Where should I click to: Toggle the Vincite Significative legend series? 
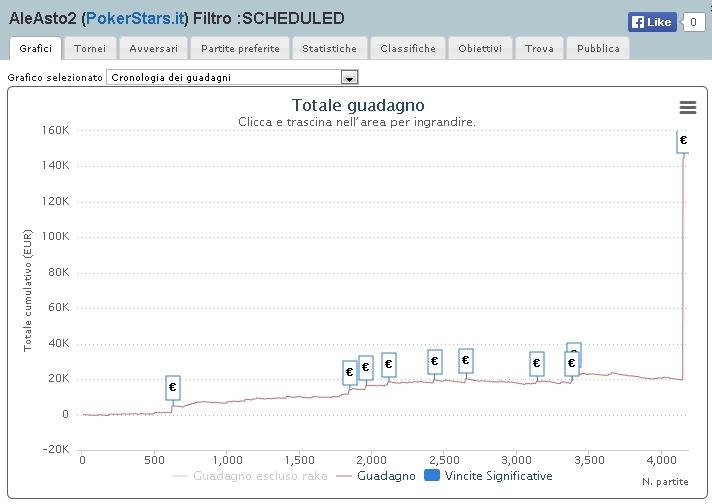click(x=488, y=476)
